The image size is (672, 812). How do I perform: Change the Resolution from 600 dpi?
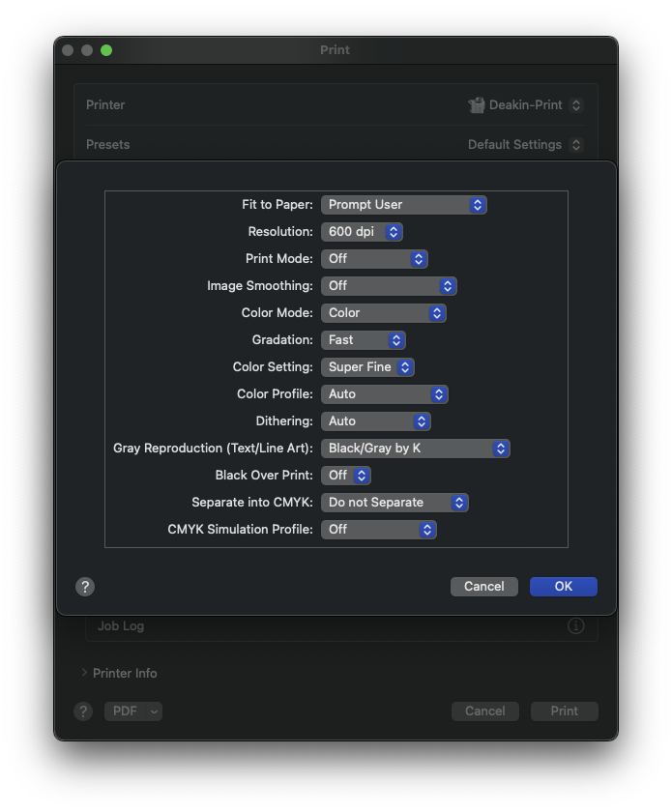click(x=362, y=231)
